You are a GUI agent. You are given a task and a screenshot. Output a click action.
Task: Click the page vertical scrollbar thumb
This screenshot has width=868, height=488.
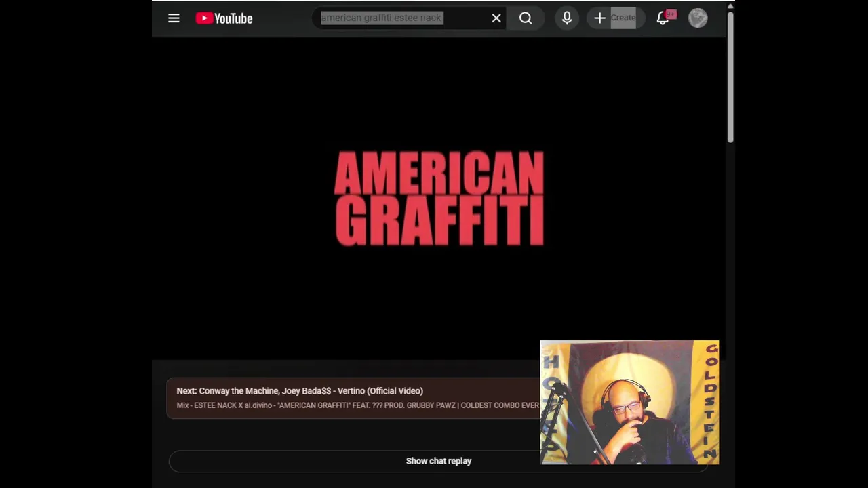coord(730,76)
